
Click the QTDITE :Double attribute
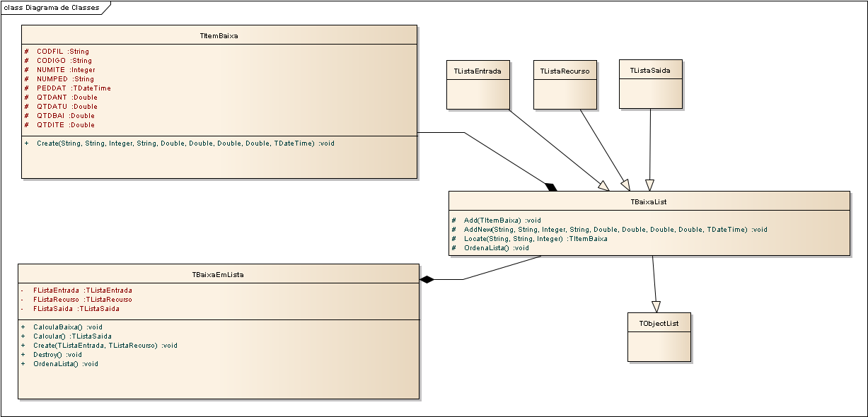coord(66,125)
